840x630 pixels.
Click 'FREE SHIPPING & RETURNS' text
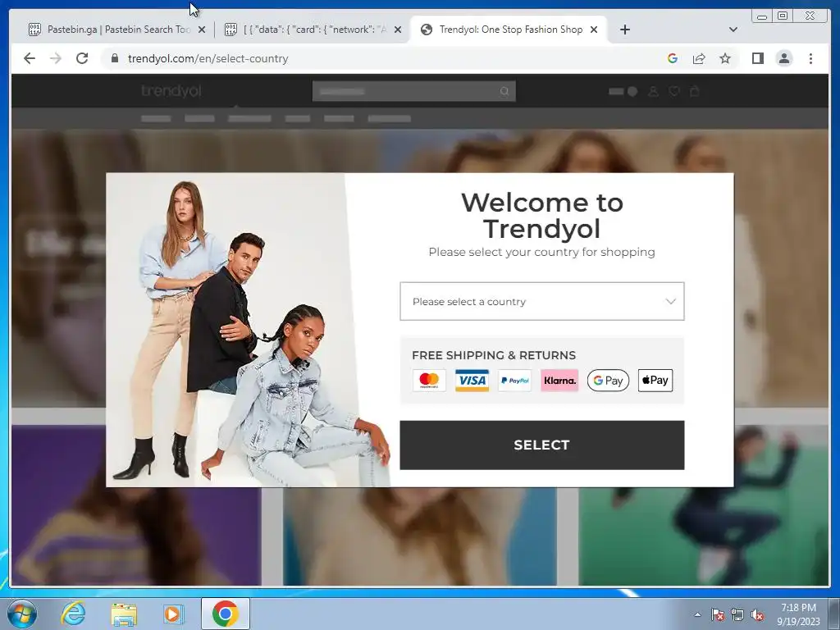click(494, 355)
